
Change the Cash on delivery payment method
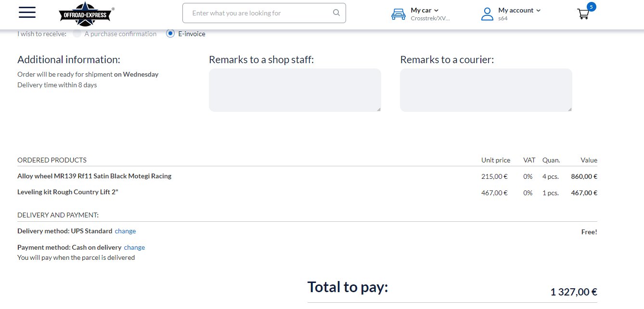[x=134, y=247]
